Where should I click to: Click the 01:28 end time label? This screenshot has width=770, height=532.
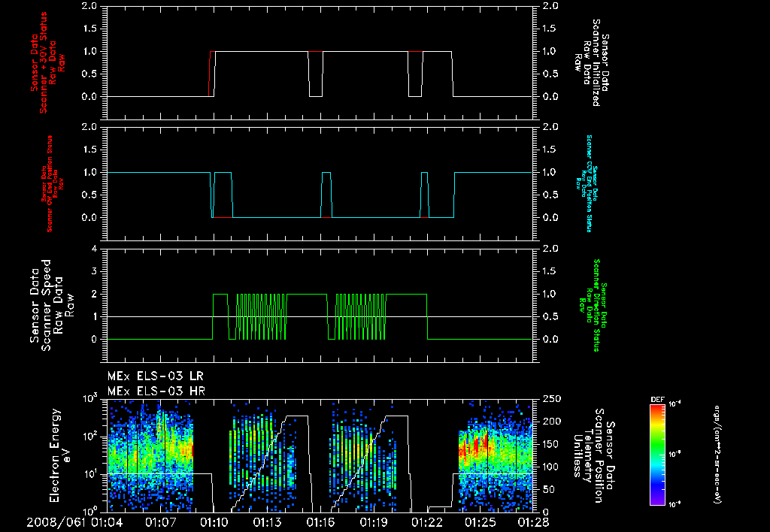click(x=534, y=522)
